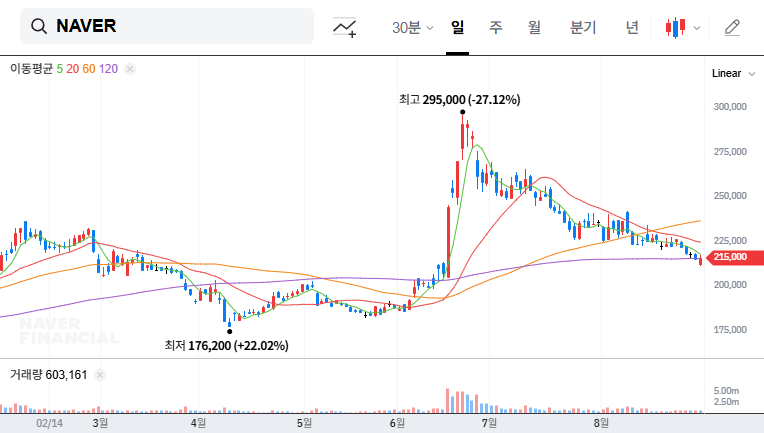The image size is (764, 433).
Task: Click the 2.50m volume axis label
Action: [x=726, y=402]
